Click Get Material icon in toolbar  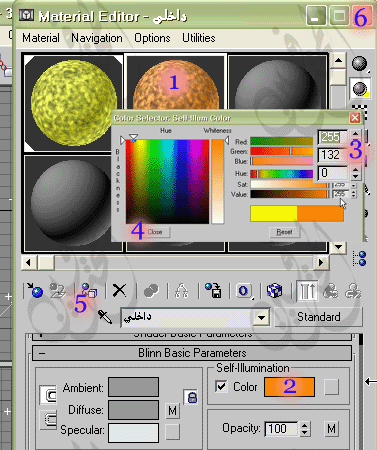[x=35, y=290]
